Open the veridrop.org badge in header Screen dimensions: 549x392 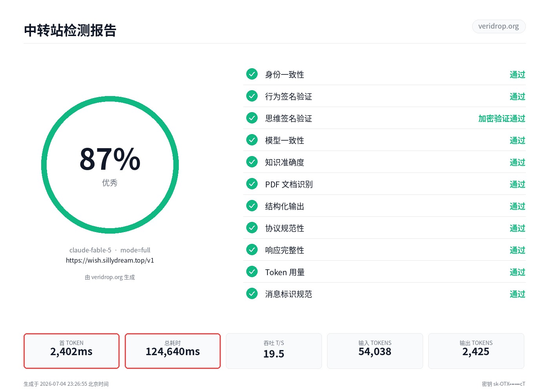(x=498, y=26)
